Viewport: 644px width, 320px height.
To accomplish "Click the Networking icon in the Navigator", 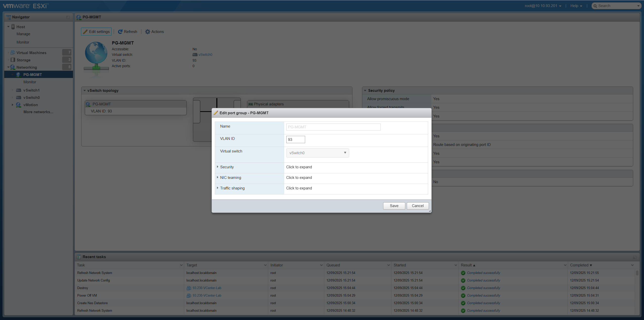I will pos(13,67).
